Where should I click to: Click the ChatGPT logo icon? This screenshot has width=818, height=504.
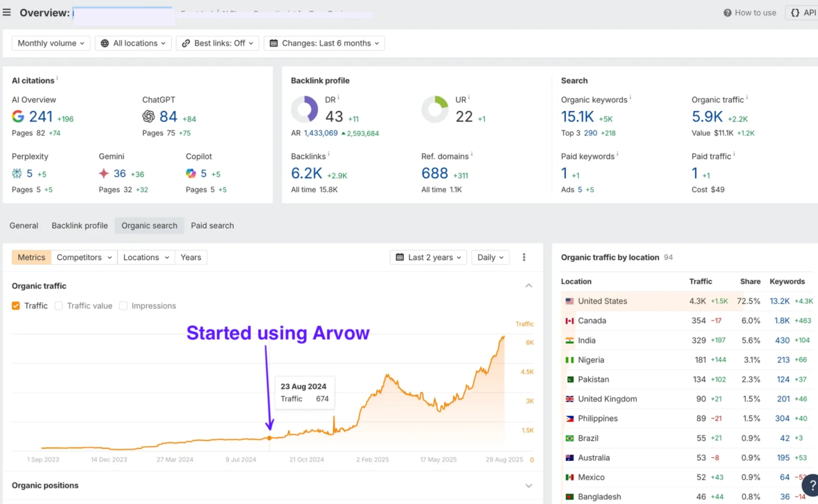tap(148, 117)
